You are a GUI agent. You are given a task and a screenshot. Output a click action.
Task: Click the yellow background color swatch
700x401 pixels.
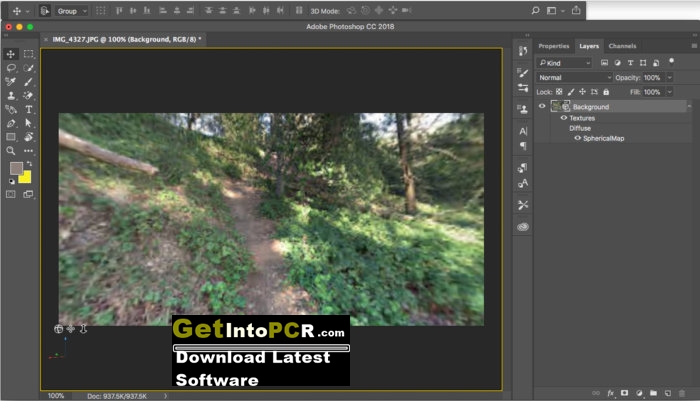point(26,178)
